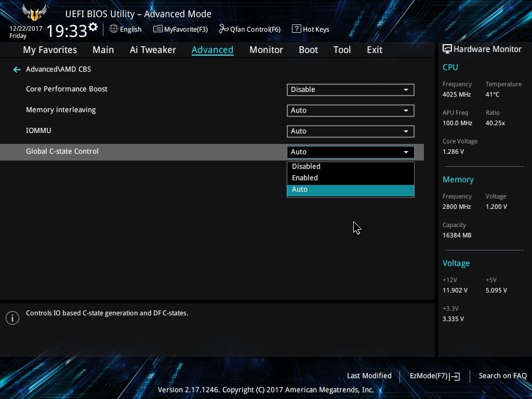Click the globe language icon

point(114,29)
